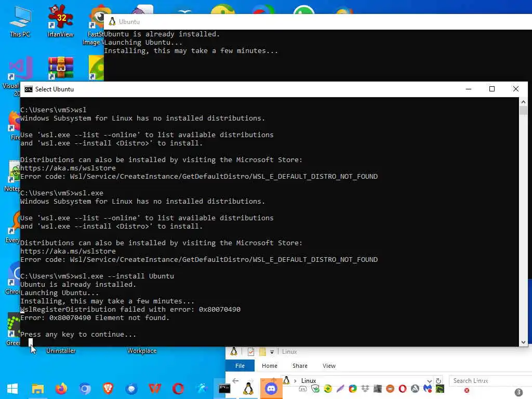Switch to the Ubuntu penguin taskbar button
This screenshot has width=532, height=399.
click(248, 389)
